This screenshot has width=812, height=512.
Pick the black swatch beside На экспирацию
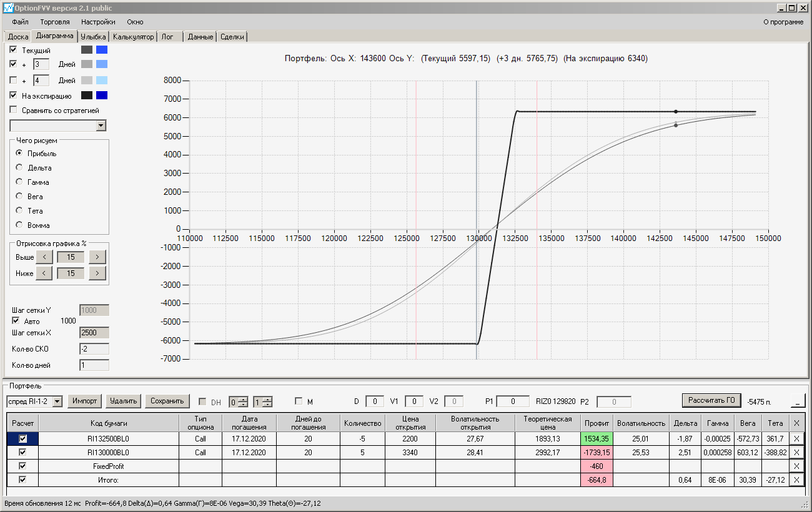(x=87, y=96)
